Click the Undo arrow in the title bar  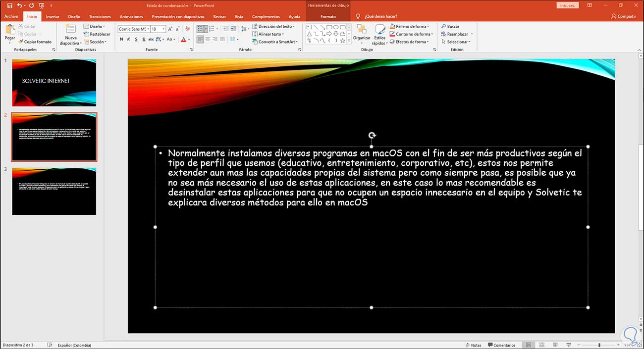pos(19,5)
